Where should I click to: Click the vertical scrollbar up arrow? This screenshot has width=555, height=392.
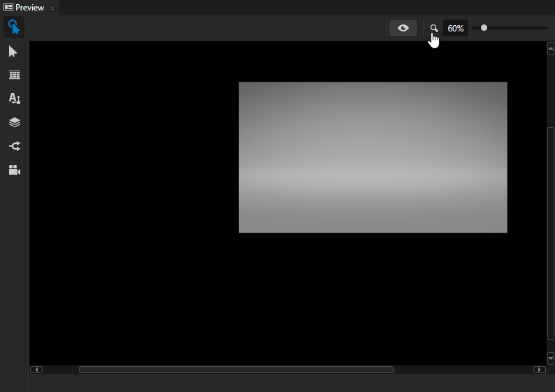551,48
